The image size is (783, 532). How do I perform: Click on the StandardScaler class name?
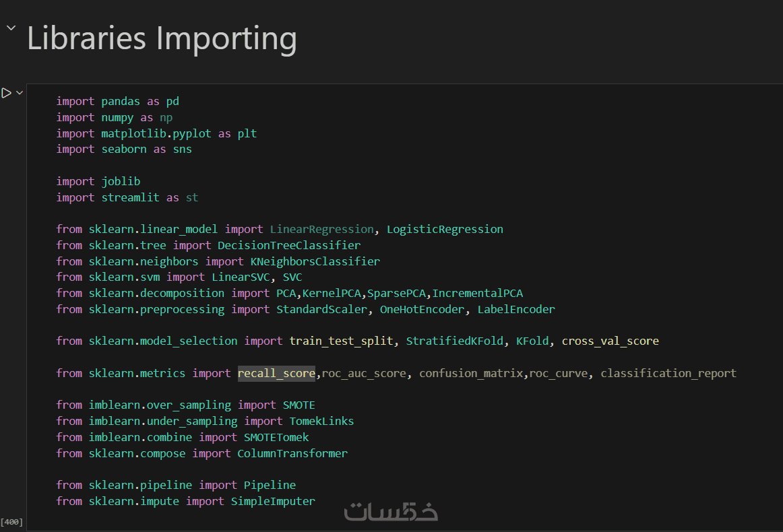tap(321, 309)
